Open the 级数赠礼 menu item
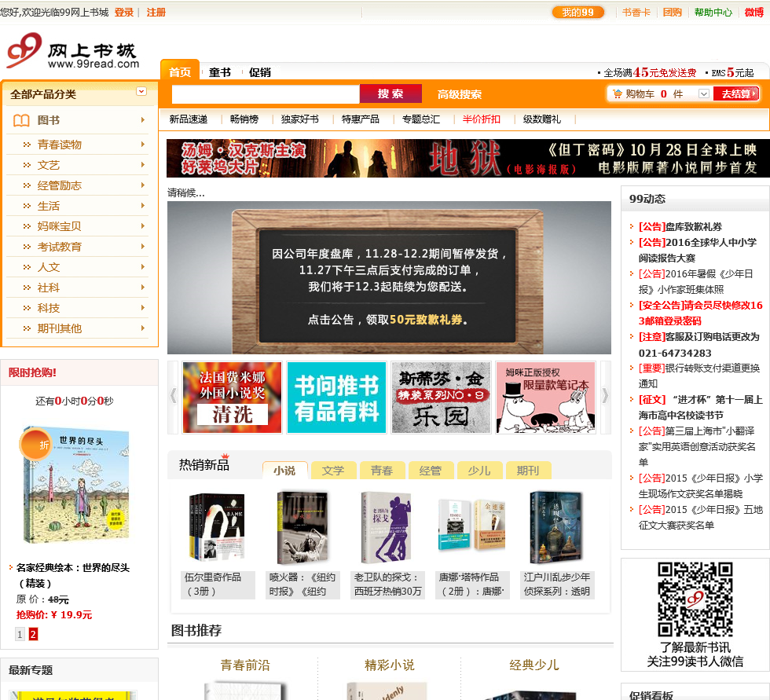770x700 pixels. coord(542,119)
